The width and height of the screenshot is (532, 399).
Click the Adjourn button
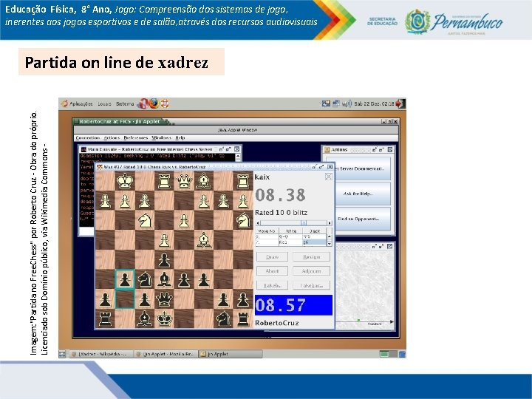point(312,271)
